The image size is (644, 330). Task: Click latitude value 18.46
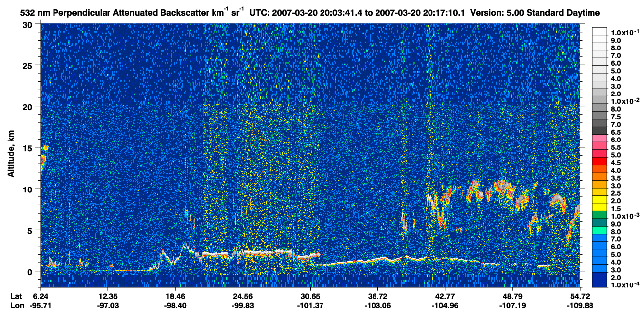click(x=175, y=296)
